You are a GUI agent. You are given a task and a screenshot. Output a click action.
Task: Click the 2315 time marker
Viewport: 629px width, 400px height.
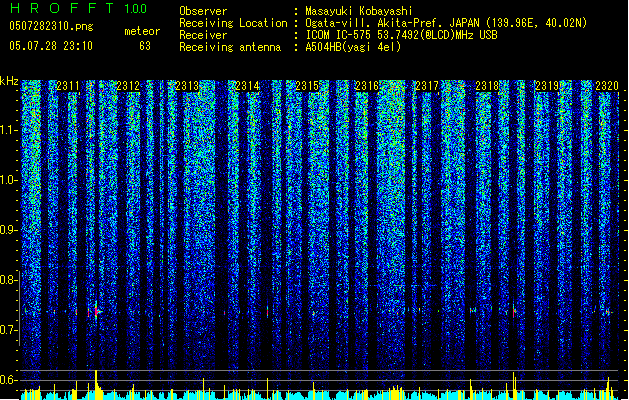[307, 86]
